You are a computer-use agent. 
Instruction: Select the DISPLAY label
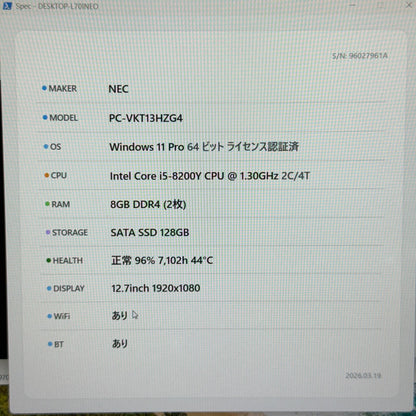69,288
